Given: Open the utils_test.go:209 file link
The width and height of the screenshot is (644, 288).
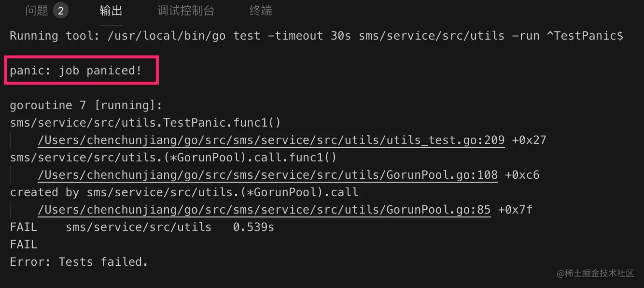Looking at the screenshot, I should [271, 140].
